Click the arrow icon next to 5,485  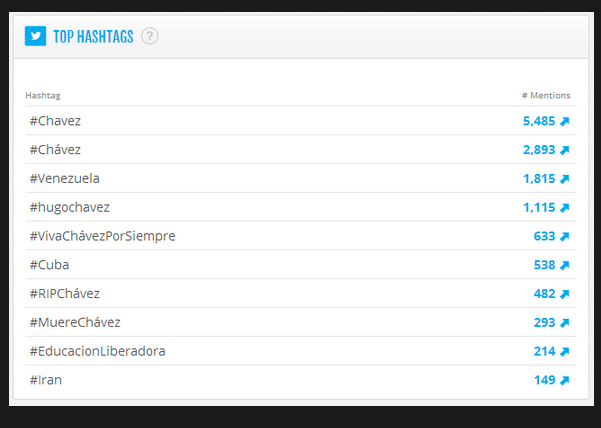pyautogui.click(x=565, y=121)
